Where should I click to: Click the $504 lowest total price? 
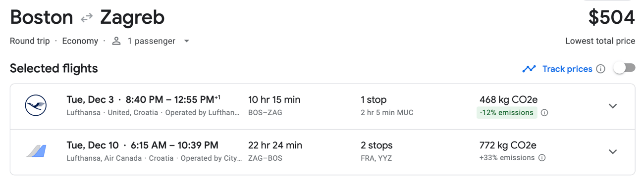(x=611, y=18)
